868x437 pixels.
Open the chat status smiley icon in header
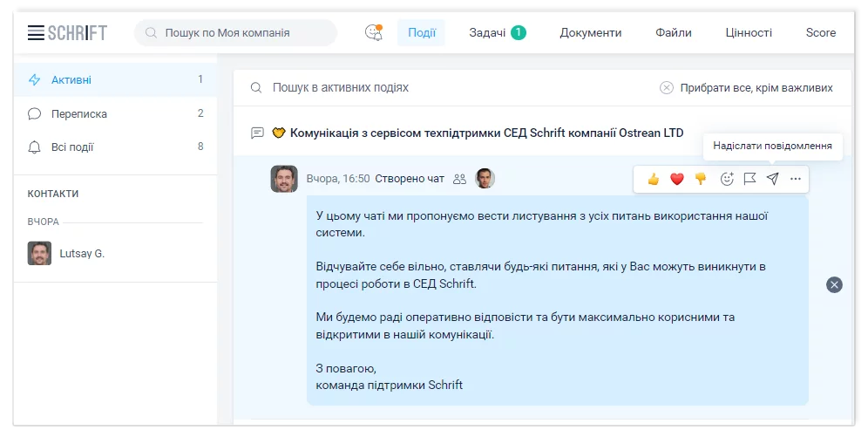pyautogui.click(x=374, y=32)
